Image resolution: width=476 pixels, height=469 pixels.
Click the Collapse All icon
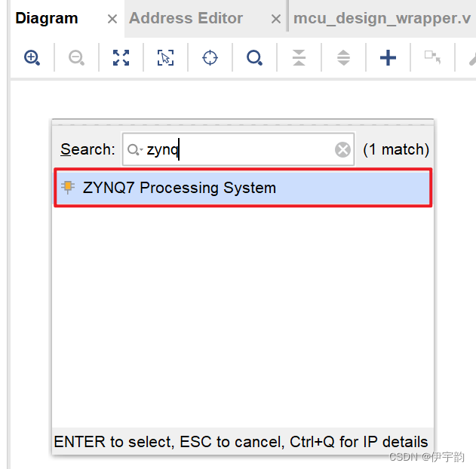[299, 57]
